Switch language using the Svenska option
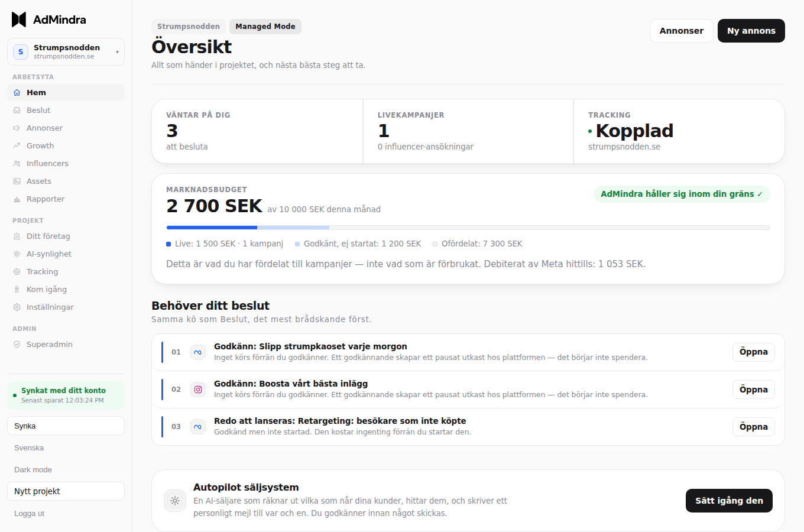 pos(29,448)
